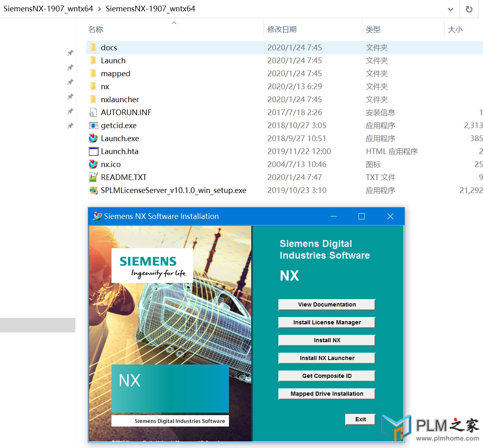Sort files by 大小 column
Viewport: 483px width, 448px height.
point(455,30)
